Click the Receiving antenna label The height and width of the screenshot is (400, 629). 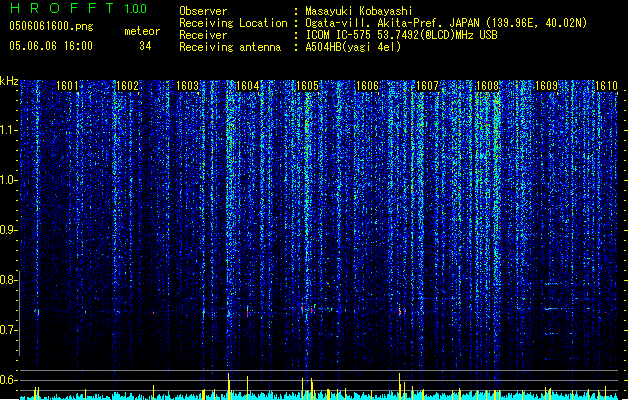click(x=230, y=47)
